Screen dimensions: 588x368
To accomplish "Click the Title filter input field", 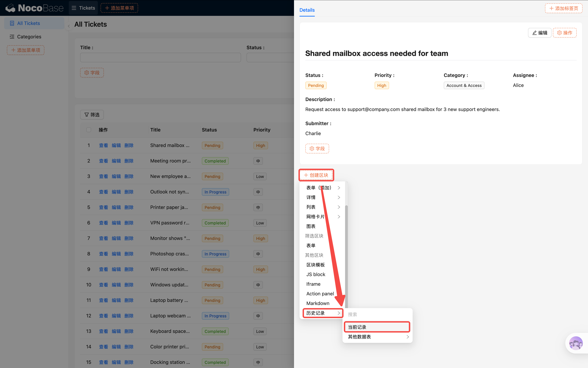I will pos(160,58).
